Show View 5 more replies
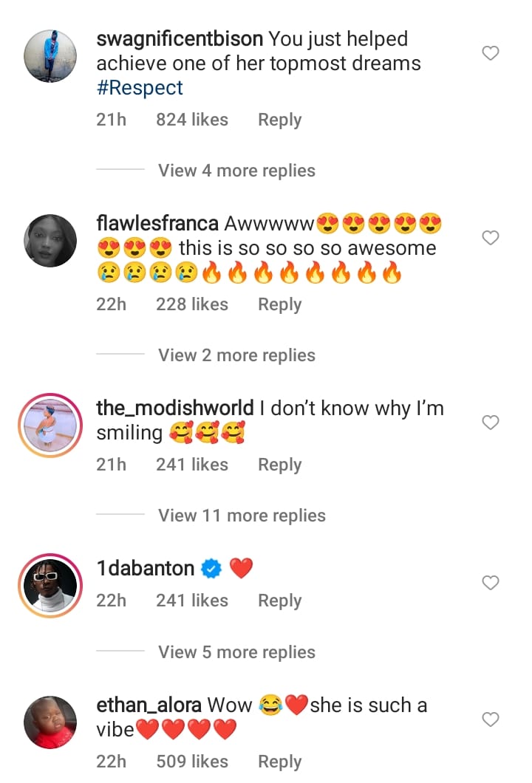 point(236,652)
